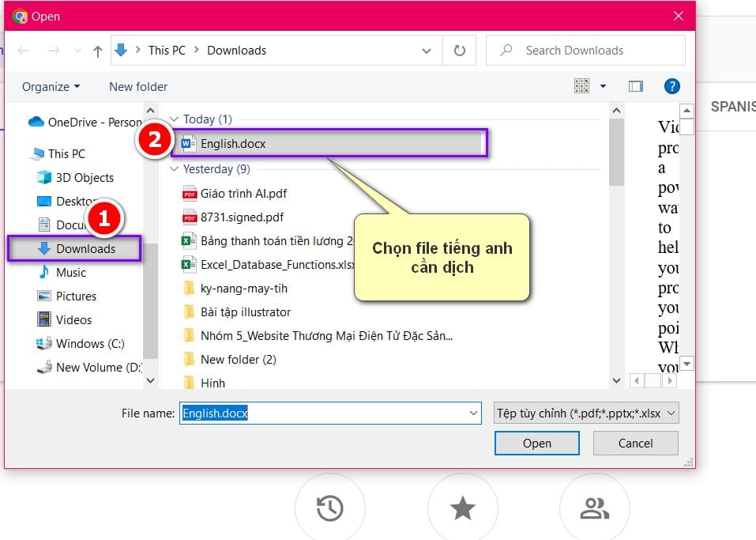The width and height of the screenshot is (756, 540).
Task: Click Excel icon of Excel_Database_Functions.xlsx
Action: (188, 264)
